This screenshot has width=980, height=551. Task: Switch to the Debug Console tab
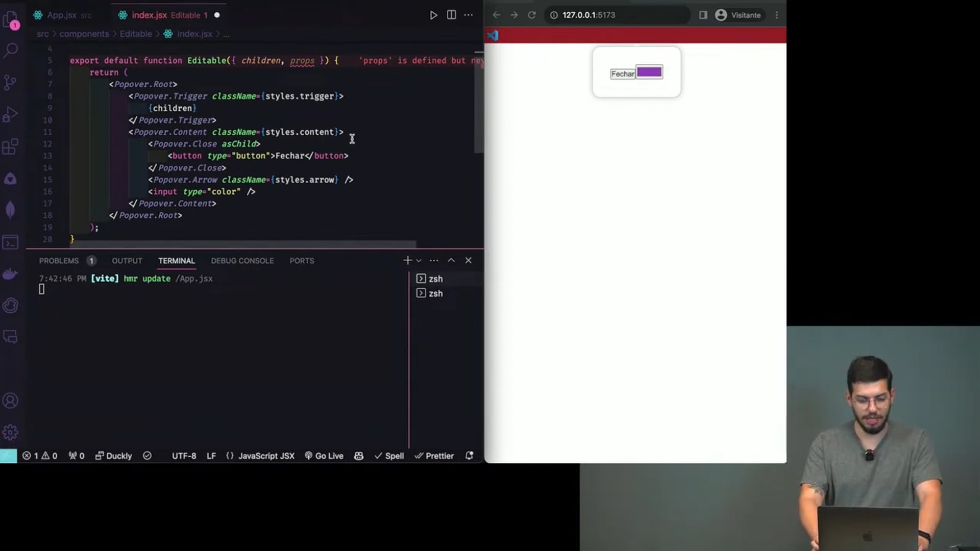click(x=242, y=261)
